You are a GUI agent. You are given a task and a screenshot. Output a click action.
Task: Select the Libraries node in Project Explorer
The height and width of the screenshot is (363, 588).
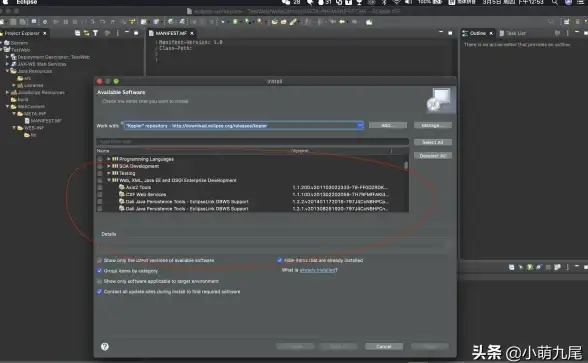[33, 86]
